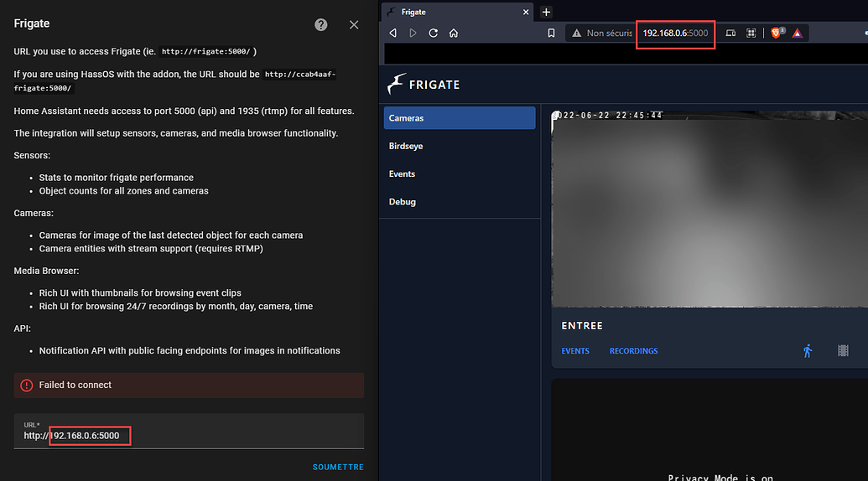Select the browser address bar URL
This screenshot has width=868, height=481.
[675, 34]
